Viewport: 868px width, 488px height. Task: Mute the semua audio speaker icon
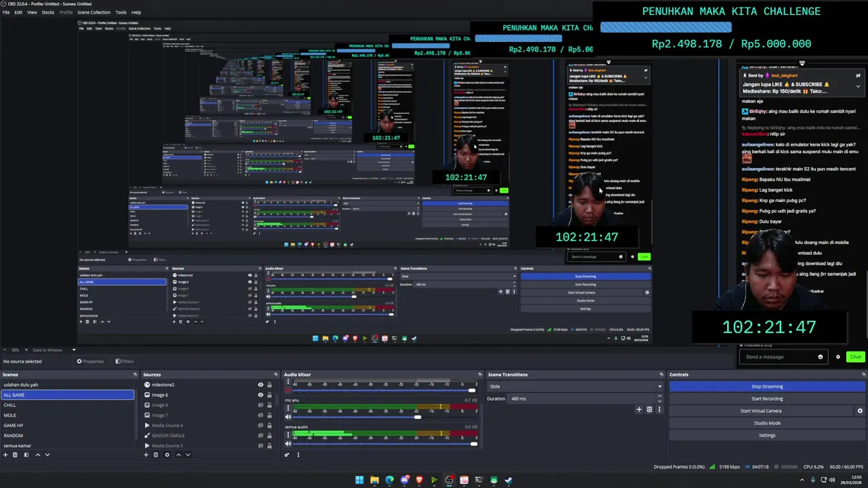point(288,443)
